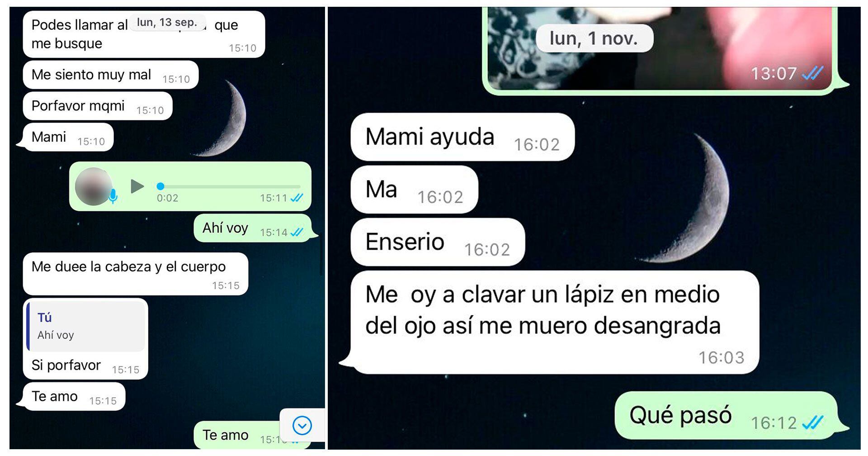
Task: Select the 'Mami ayuda' message bubble
Action: (x=462, y=137)
